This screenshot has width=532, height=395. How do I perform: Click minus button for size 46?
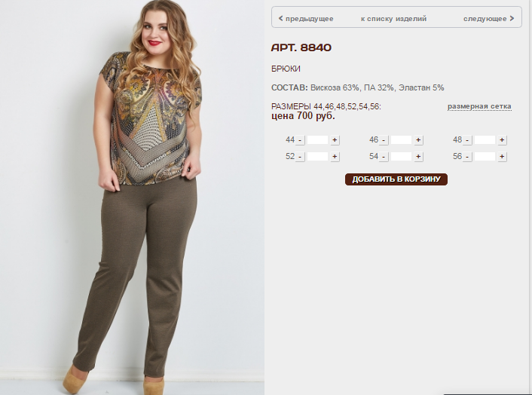coord(384,139)
